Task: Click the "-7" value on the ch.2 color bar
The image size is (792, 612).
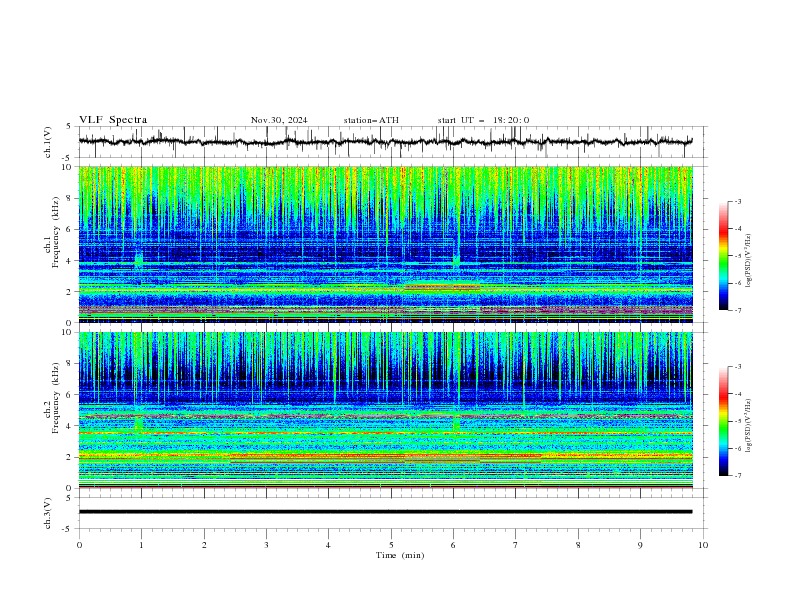Action: (737, 475)
